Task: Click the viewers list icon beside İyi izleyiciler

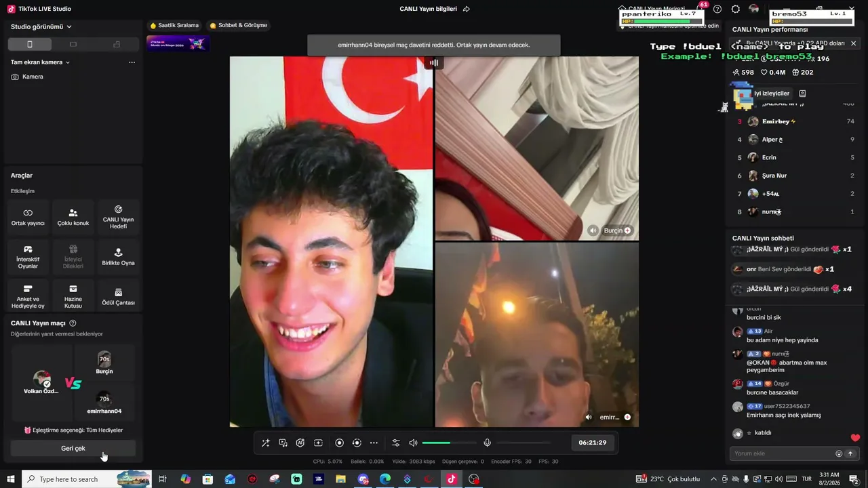Action: (x=802, y=94)
